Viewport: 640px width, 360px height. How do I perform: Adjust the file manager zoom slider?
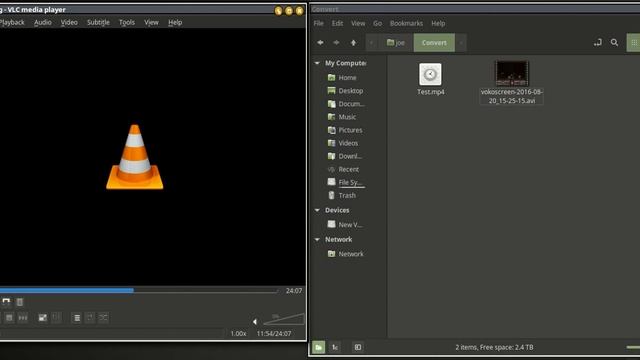pyautogui.click(x=633, y=347)
